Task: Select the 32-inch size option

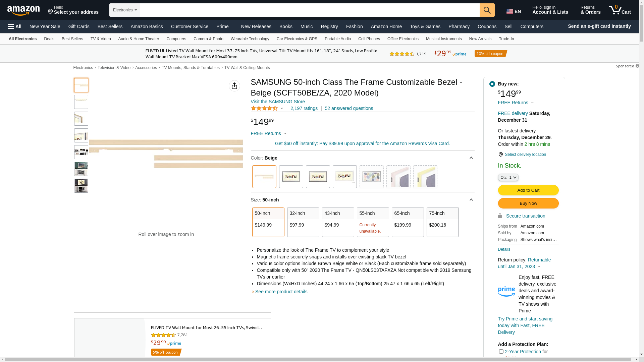Action: (303, 222)
